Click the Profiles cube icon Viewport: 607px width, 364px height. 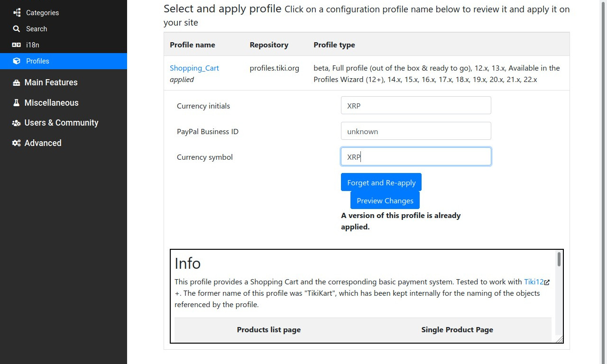coord(17,61)
